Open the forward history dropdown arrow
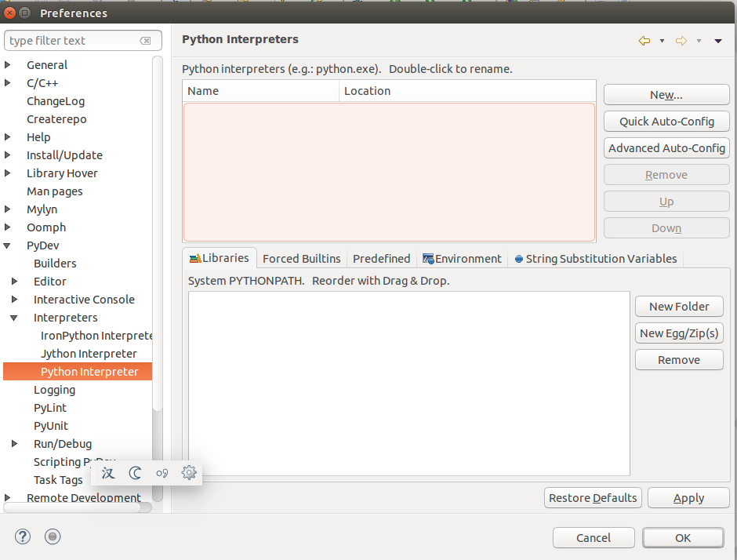737x560 pixels. 699,41
